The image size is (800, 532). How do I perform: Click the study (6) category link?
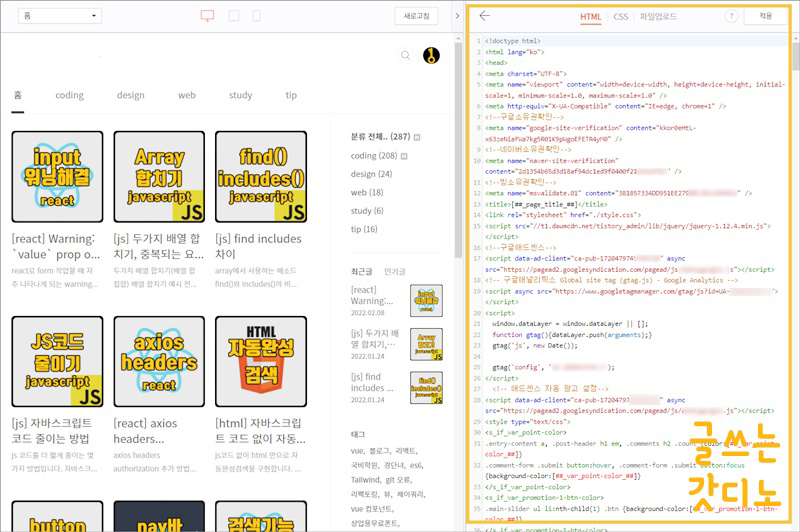tap(367, 211)
